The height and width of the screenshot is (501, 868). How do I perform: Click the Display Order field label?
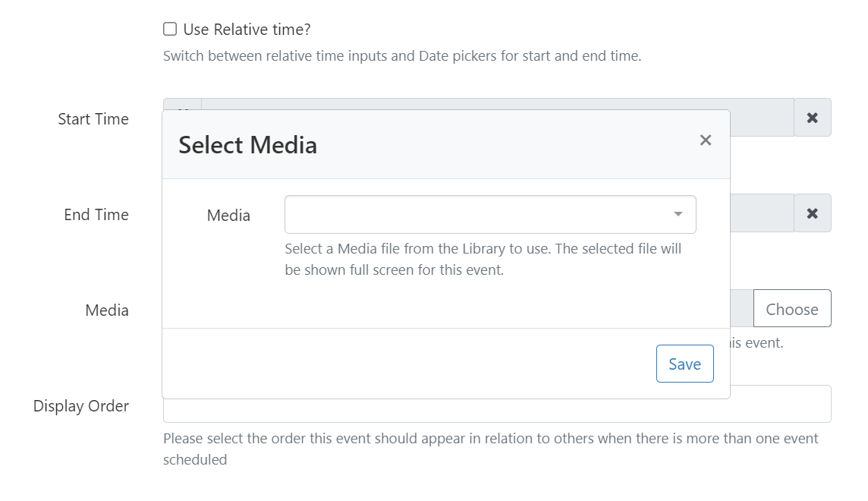pos(81,406)
